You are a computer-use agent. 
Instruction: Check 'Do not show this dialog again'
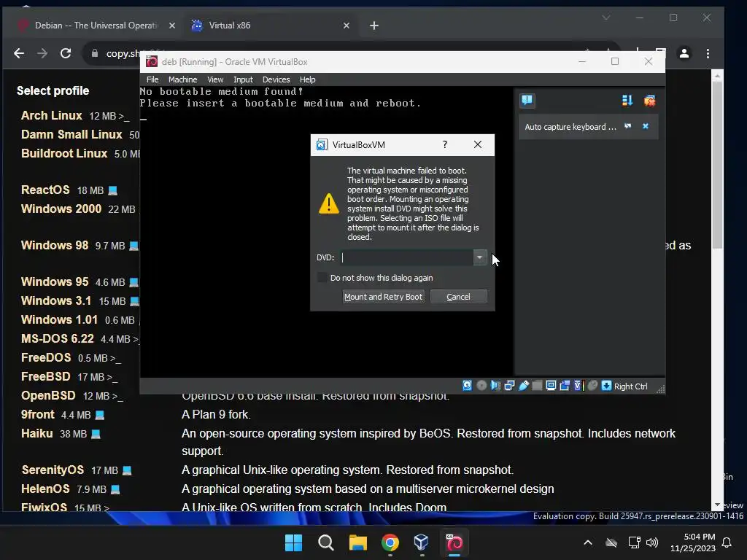322,278
